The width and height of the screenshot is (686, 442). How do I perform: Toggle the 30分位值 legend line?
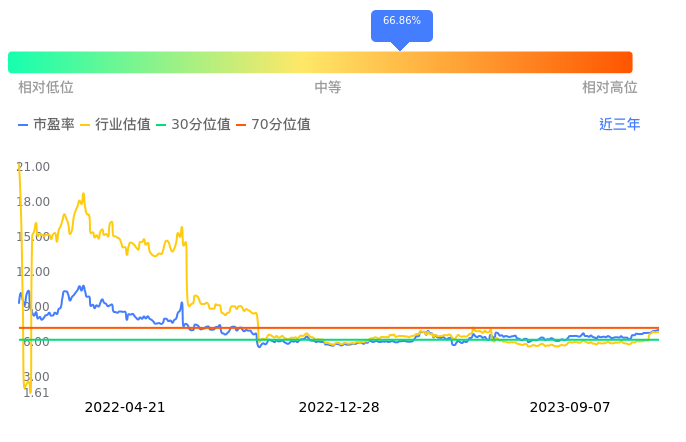point(193,125)
